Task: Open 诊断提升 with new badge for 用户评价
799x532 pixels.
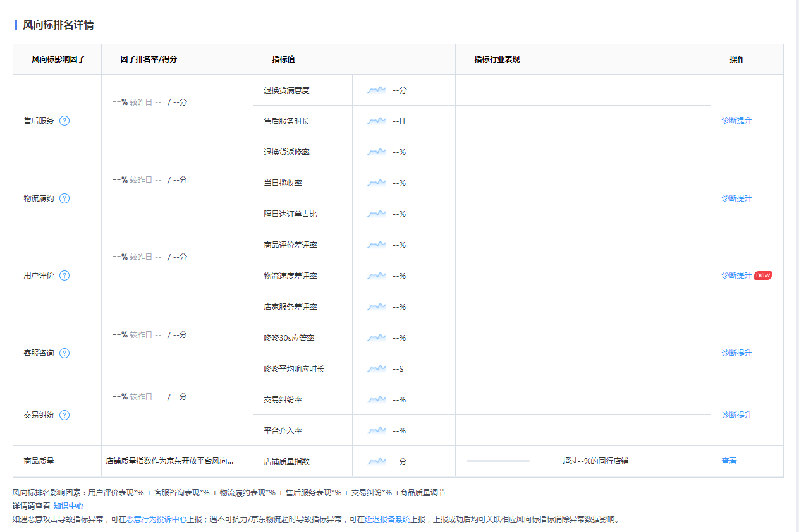Action: point(736,275)
